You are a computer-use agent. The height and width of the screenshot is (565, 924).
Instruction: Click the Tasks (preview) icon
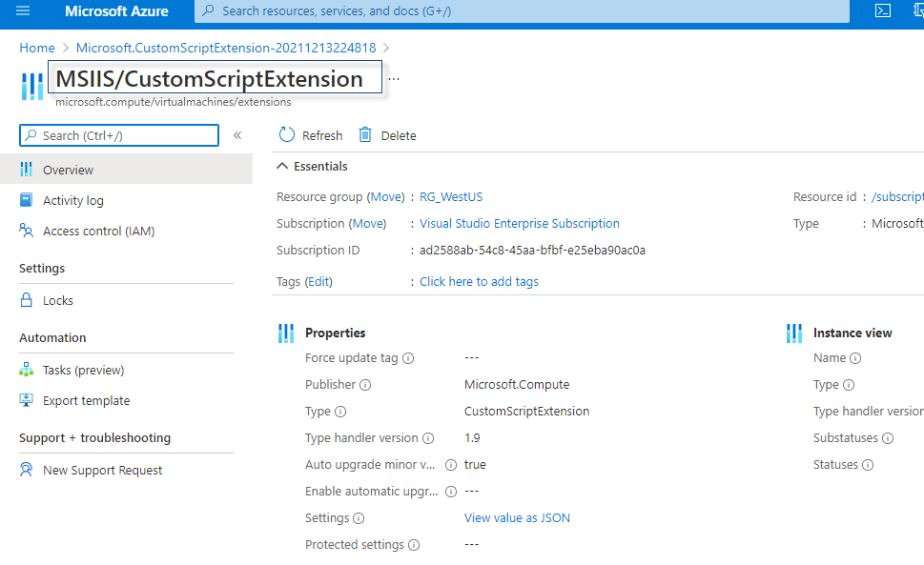26,370
